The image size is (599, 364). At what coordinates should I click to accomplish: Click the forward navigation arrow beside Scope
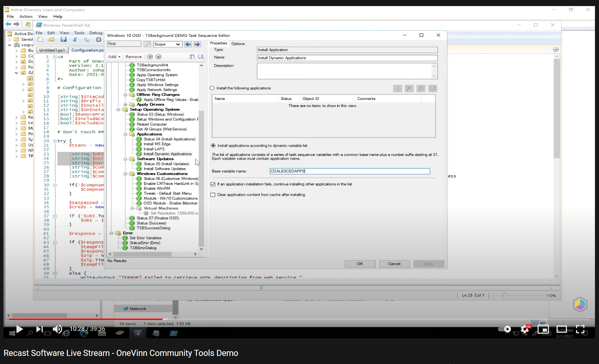[x=197, y=44]
